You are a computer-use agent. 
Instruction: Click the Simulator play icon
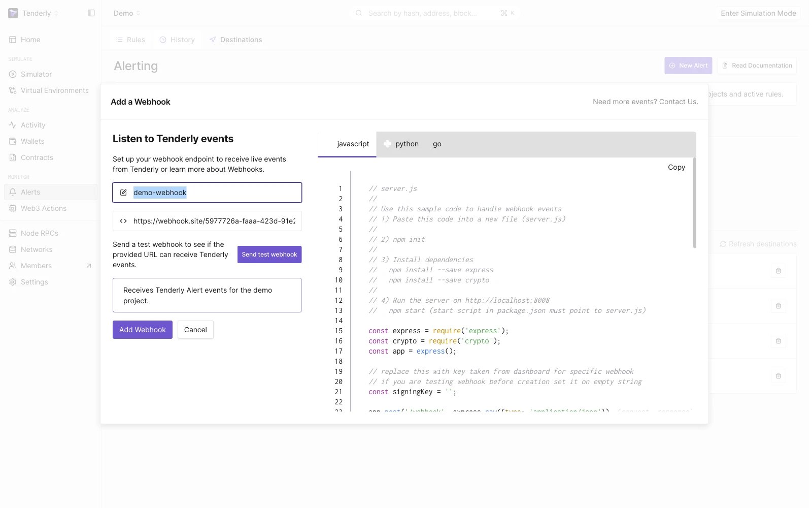pos(13,74)
